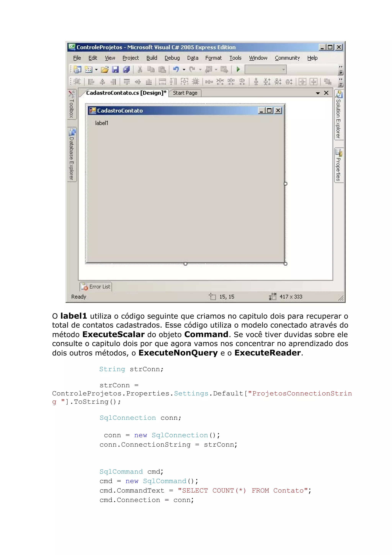
Task: Click Increase Vertical Spacing icon
Action: 267,82
